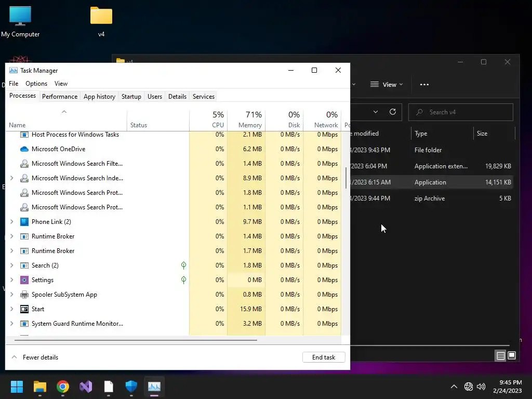Open the Windows Start menu button

[x=17, y=387]
